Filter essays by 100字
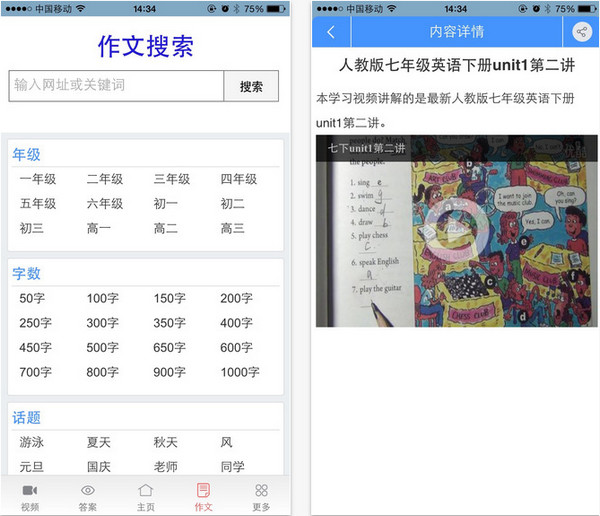The height and width of the screenshot is (516, 600). (x=103, y=298)
